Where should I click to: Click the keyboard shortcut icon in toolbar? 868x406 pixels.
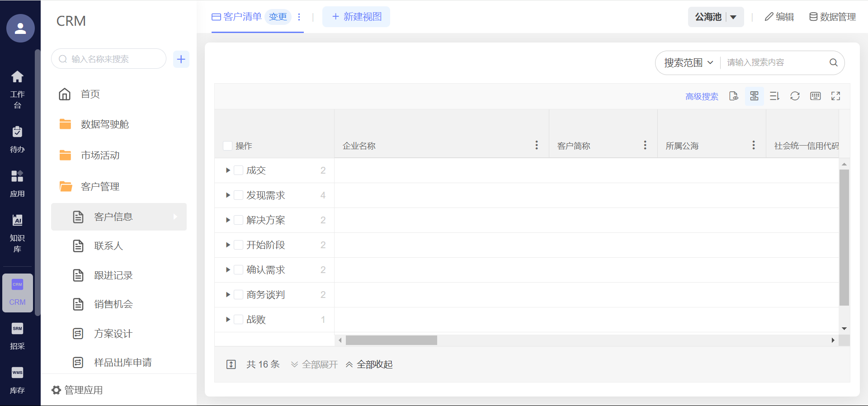[815, 96]
